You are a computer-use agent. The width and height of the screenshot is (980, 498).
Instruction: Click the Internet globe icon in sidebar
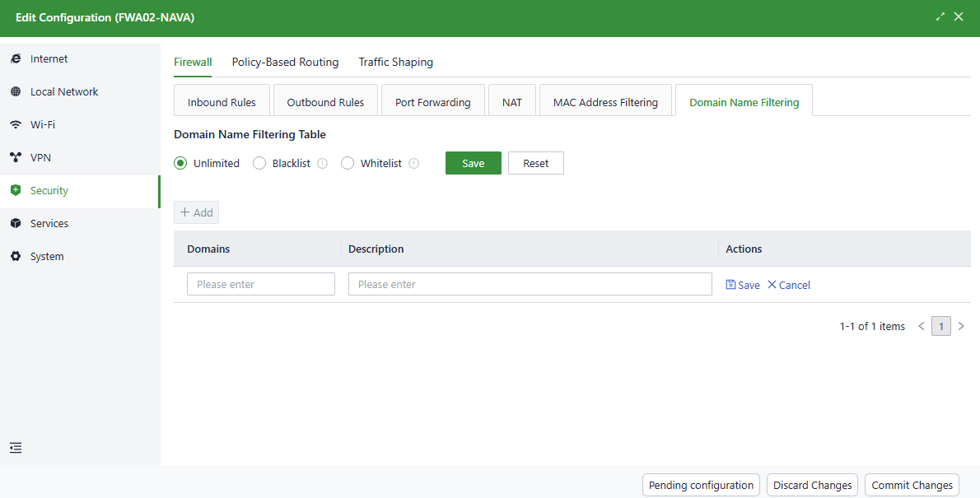pyautogui.click(x=16, y=59)
